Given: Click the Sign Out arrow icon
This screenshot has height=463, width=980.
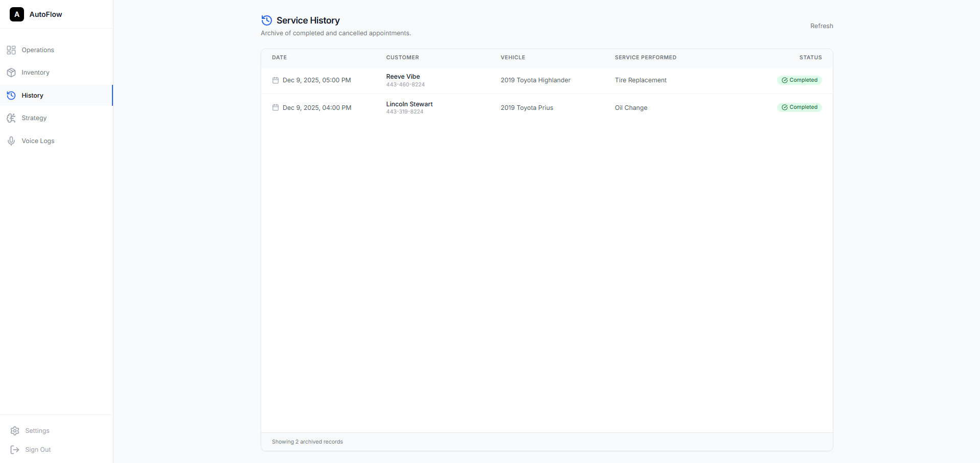Looking at the screenshot, I should [x=15, y=450].
